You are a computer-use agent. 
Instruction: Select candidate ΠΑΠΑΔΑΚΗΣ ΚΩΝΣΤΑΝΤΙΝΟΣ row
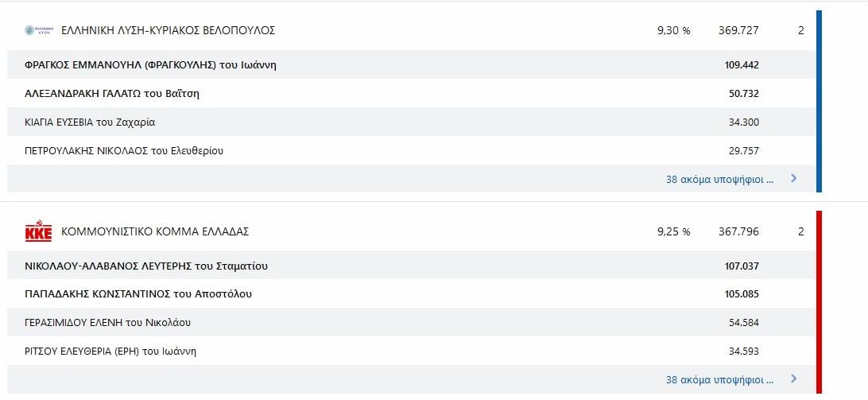tap(411, 294)
